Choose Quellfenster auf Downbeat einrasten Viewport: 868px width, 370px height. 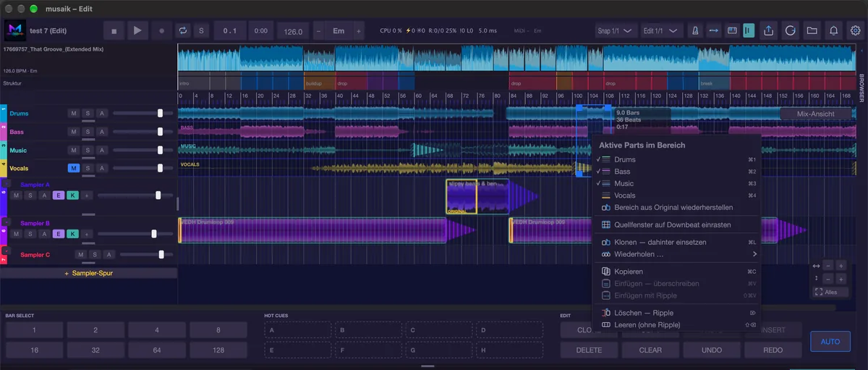point(676,224)
